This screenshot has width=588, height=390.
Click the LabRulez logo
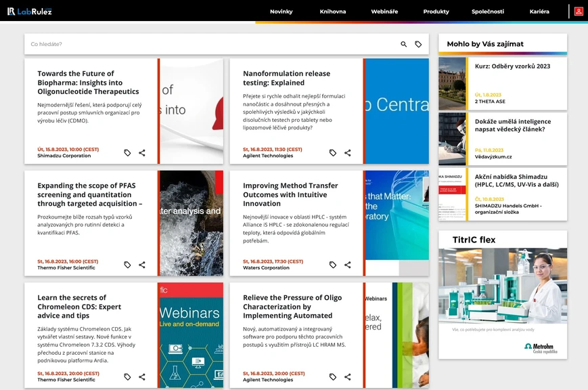[29, 12]
